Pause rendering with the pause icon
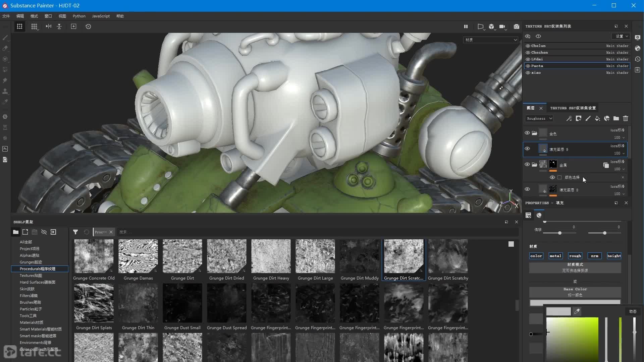 coord(466,26)
